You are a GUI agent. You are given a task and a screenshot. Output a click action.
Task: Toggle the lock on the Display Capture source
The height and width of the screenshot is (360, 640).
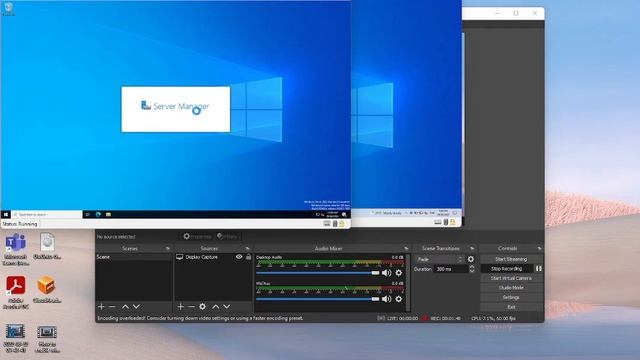(x=248, y=257)
